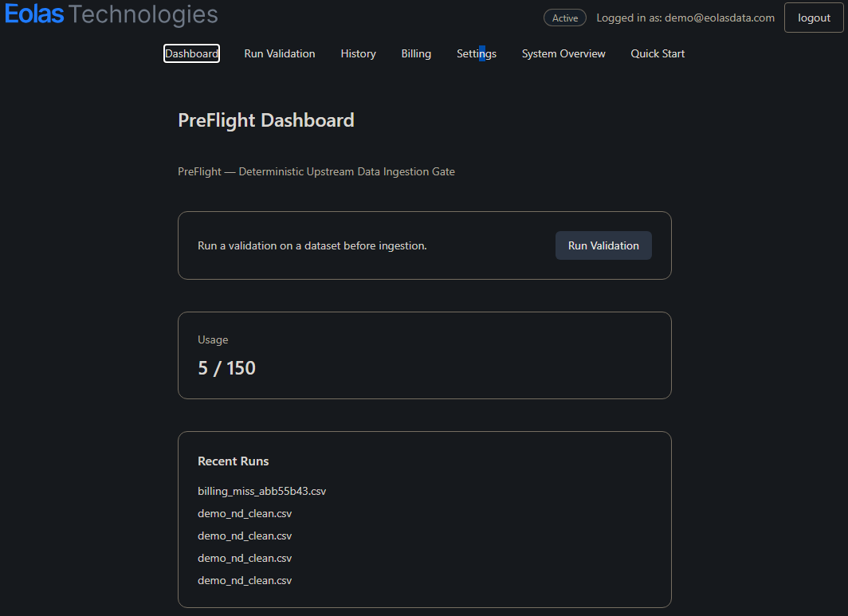The height and width of the screenshot is (616, 848).
Task: Select Billing in navigation bar
Action: coord(416,53)
